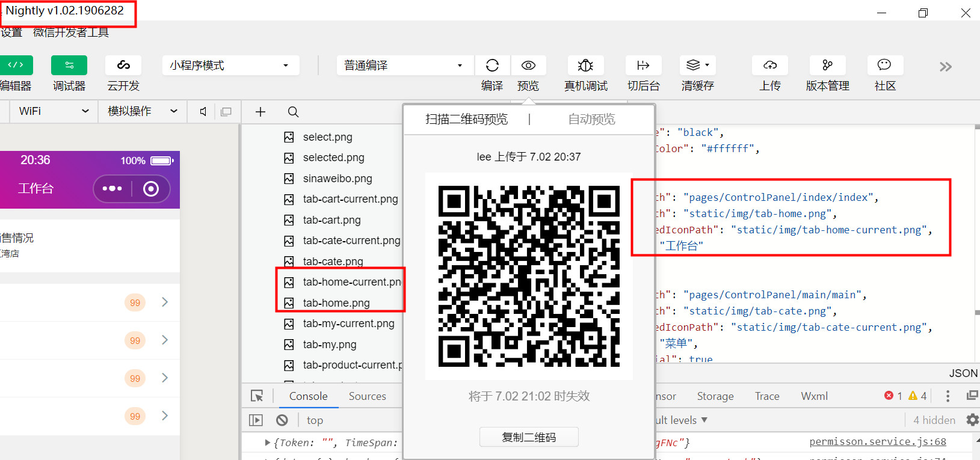Open the 普通编译 compile mode dropdown
980x460 pixels.
[x=405, y=65]
